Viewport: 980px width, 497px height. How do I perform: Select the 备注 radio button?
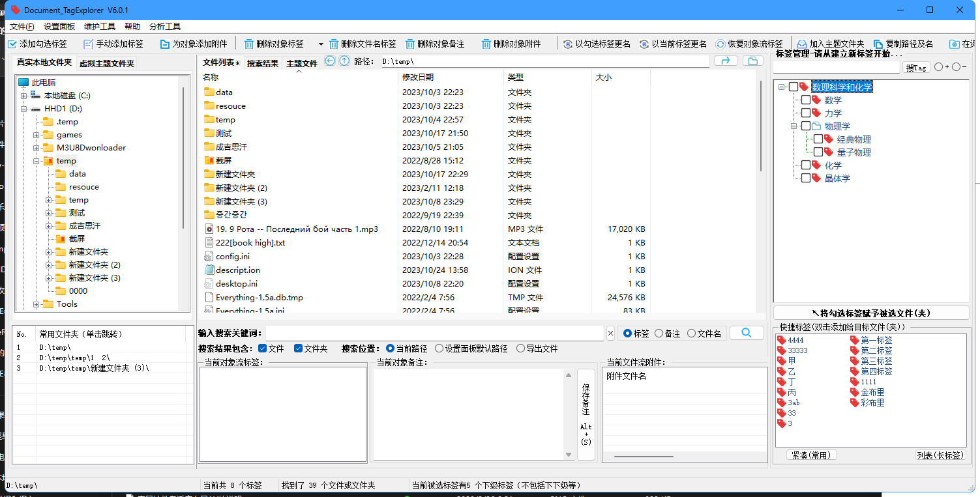tap(659, 334)
